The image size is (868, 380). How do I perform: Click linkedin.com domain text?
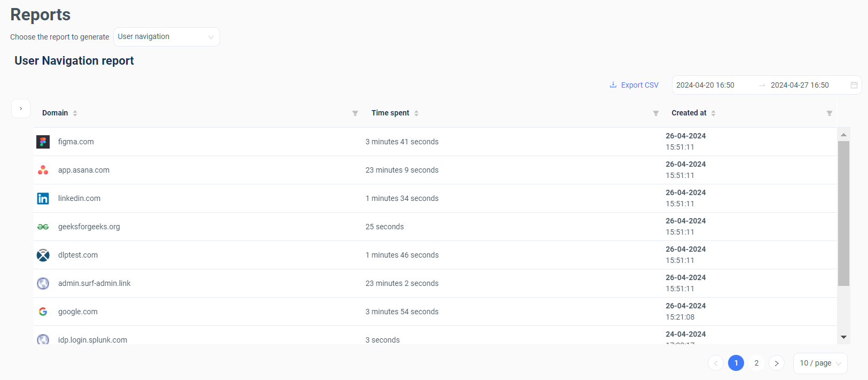(x=79, y=198)
